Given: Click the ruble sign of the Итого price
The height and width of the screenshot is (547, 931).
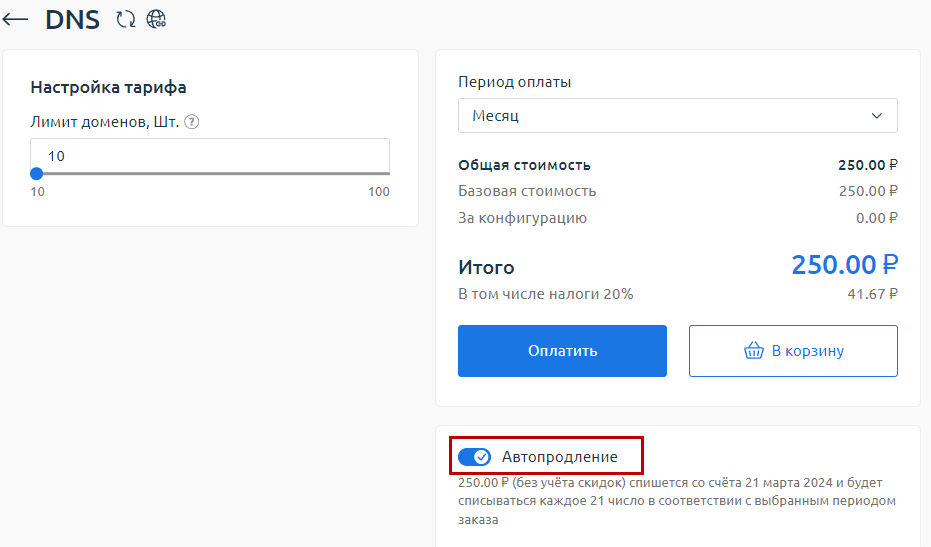Looking at the screenshot, I should coord(889,265).
